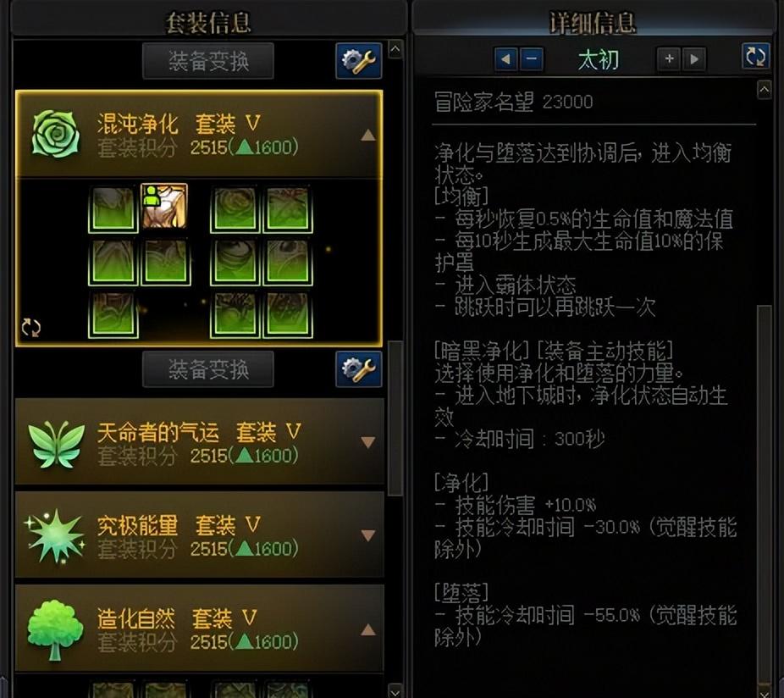Click the plus button beside 太初

click(x=669, y=59)
